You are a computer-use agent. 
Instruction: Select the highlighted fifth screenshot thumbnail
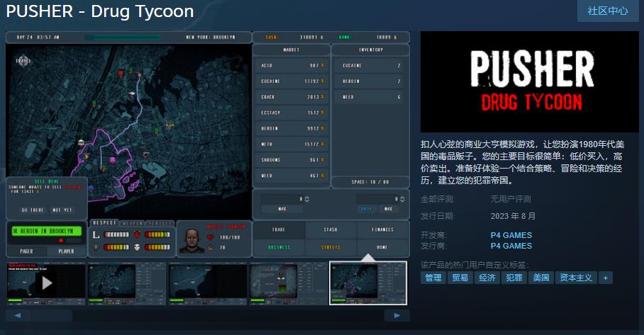click(x=368, y=283)
